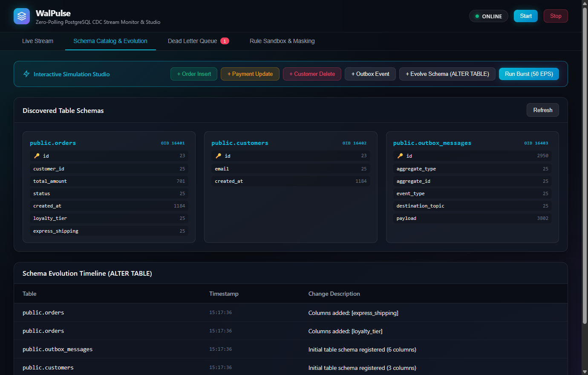588x375 pixels.
Task: Click created_at row in public.orders card
Action: click(109, 206)
